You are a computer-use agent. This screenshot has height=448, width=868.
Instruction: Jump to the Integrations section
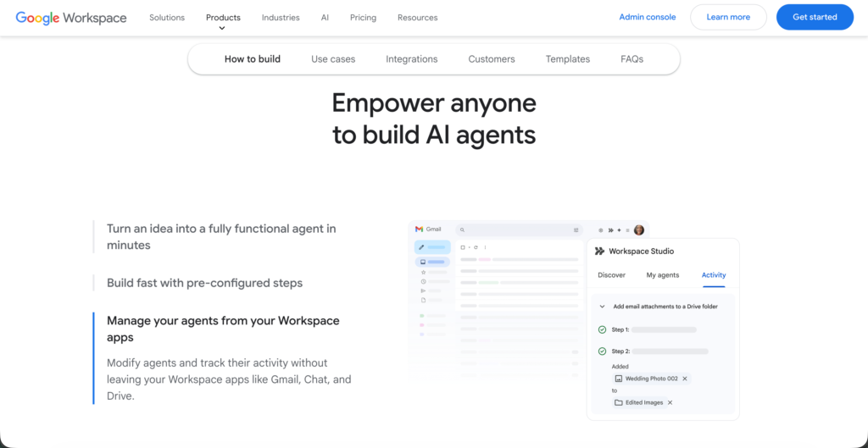click(412, 59)
